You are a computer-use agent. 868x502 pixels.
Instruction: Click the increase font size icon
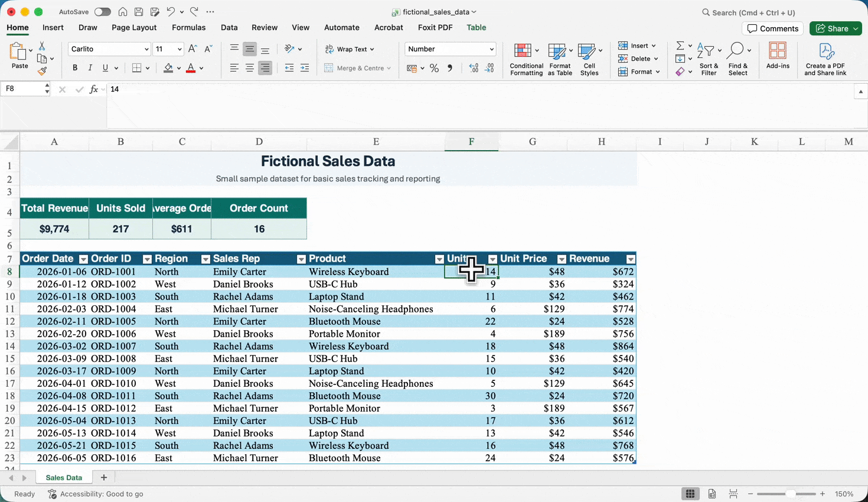[x=192, y=49]
